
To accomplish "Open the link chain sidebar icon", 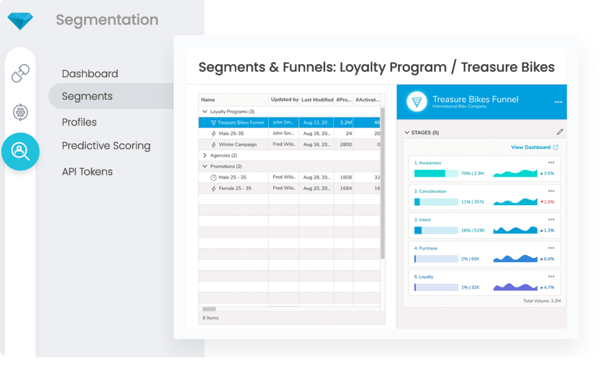I will pos(20,73).
